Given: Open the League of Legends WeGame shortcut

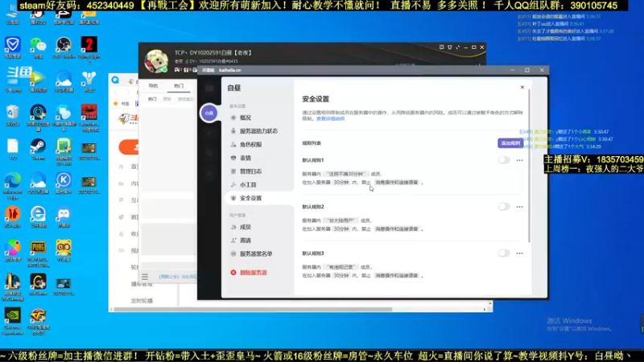Looking at the screenshot, I should coord(13,287).
